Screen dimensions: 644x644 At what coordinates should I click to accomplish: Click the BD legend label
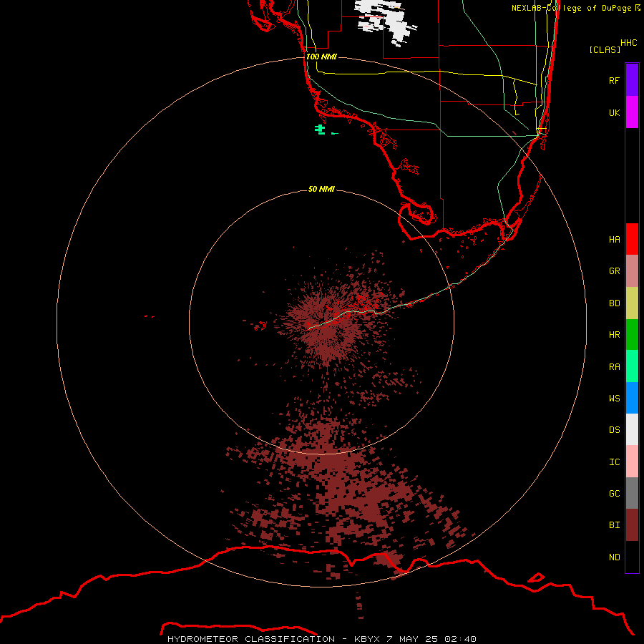tap(614, 303)
